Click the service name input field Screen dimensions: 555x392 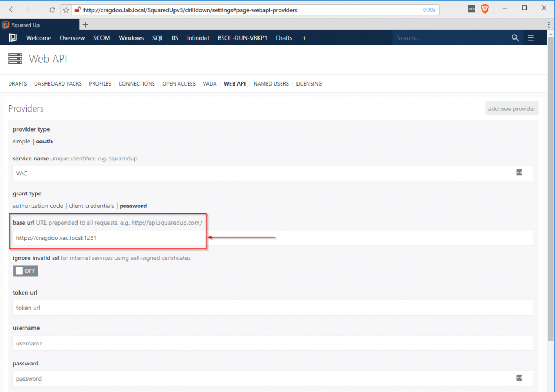[273, 173]
